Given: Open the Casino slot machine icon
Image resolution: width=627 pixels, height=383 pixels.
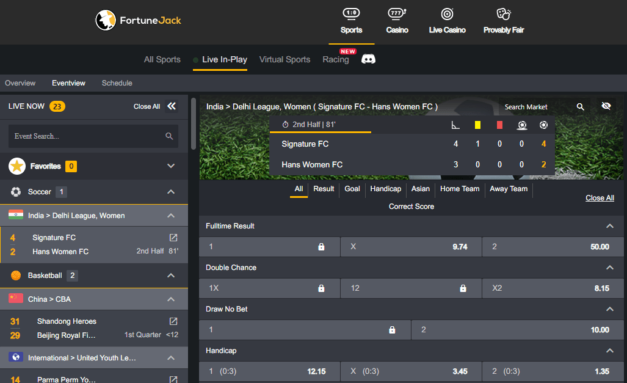Looking at the screenshot, I should tap(397, 14).
